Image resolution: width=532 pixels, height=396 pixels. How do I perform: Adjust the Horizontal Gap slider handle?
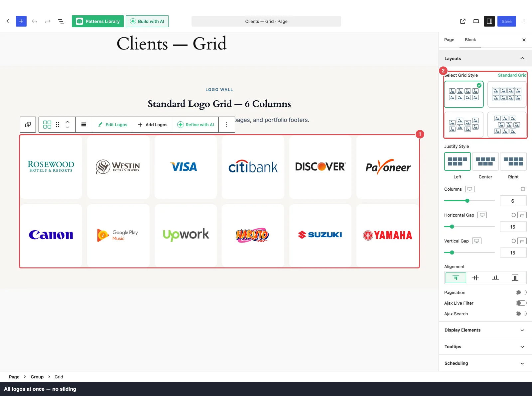452,227
